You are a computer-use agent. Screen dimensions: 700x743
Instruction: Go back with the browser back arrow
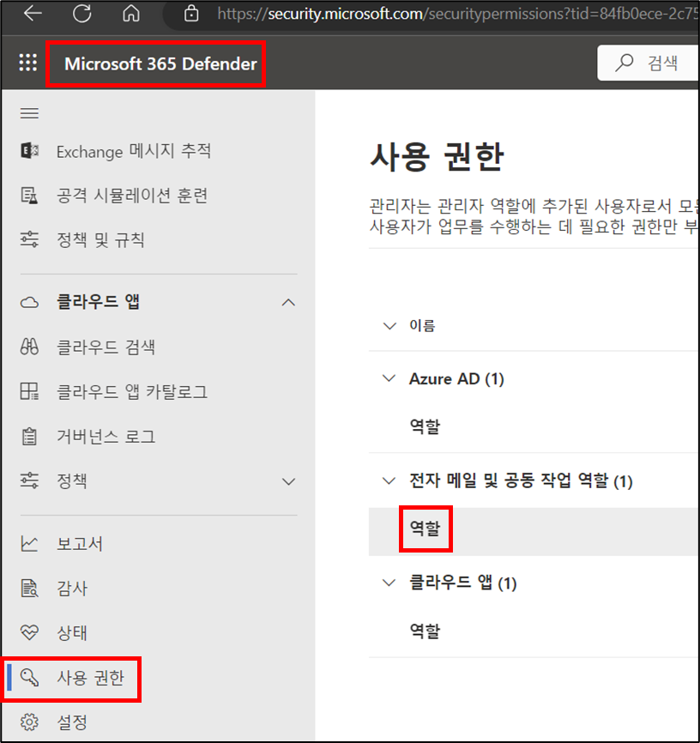pos(33,13)
